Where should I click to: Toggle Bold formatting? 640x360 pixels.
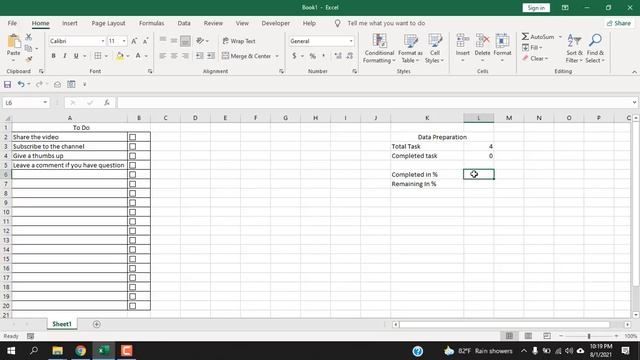pyautogui.click(x=53, y=56)
